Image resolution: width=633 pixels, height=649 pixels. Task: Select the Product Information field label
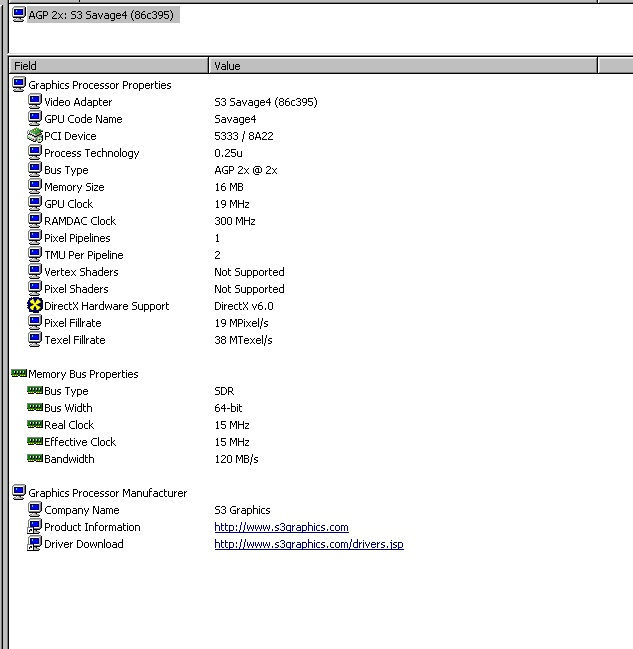click(x=92, y=527)
